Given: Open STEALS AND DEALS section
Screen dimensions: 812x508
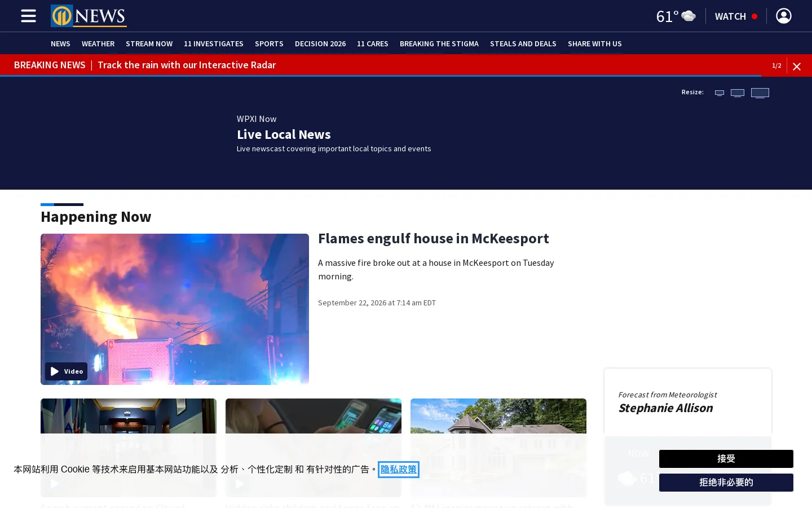Looking at the screenshot, I should point(523,43).
